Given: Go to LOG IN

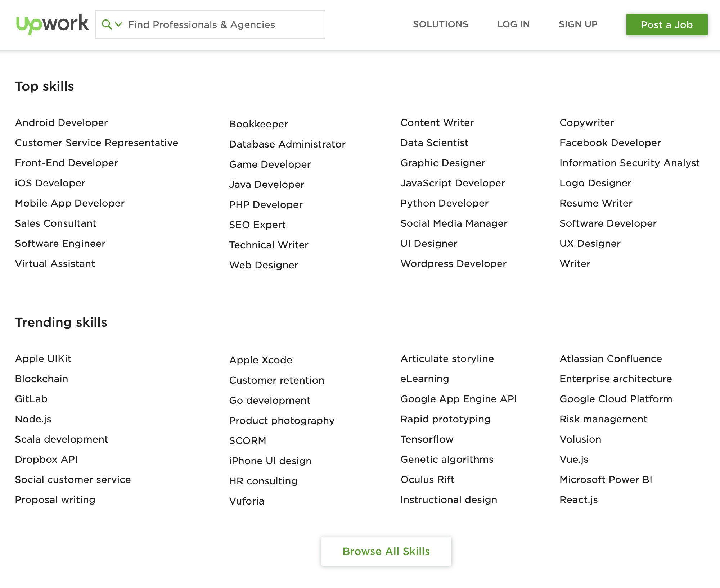Looking at the screenshot, I should tap(513, 24).
